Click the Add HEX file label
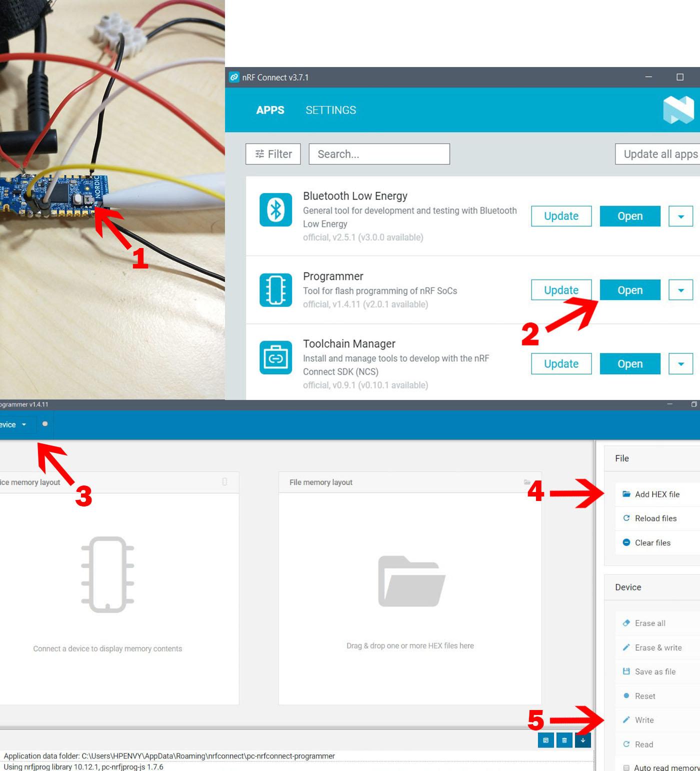 coord(657,494)
